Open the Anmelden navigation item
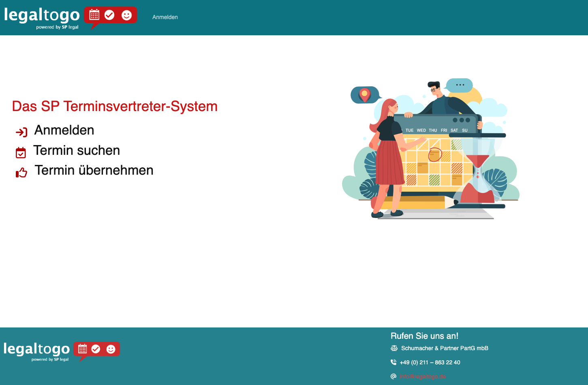This screenshot has width=588, height=385. tap(165, 17)
